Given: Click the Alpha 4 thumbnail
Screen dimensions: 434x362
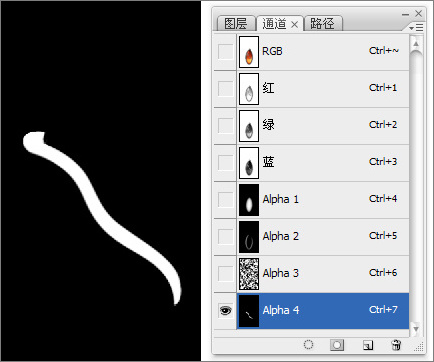Looking at the screenshot, I should [x=249, y=311].
